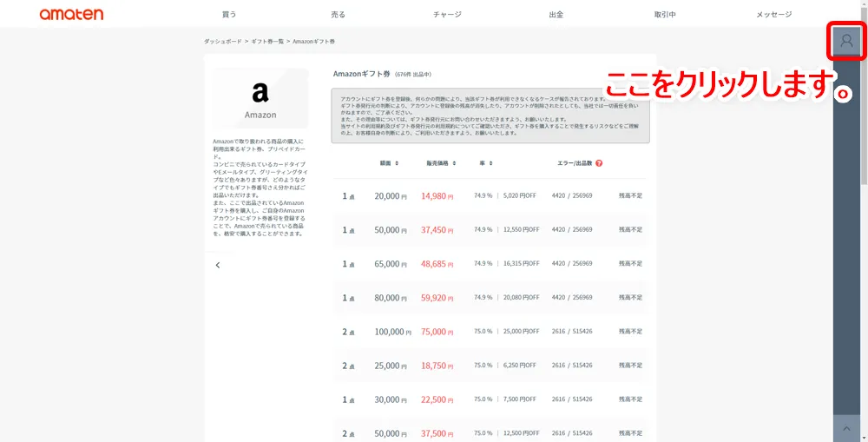Click 残高不足 in the 80,000円 row

tap(630, 298)
